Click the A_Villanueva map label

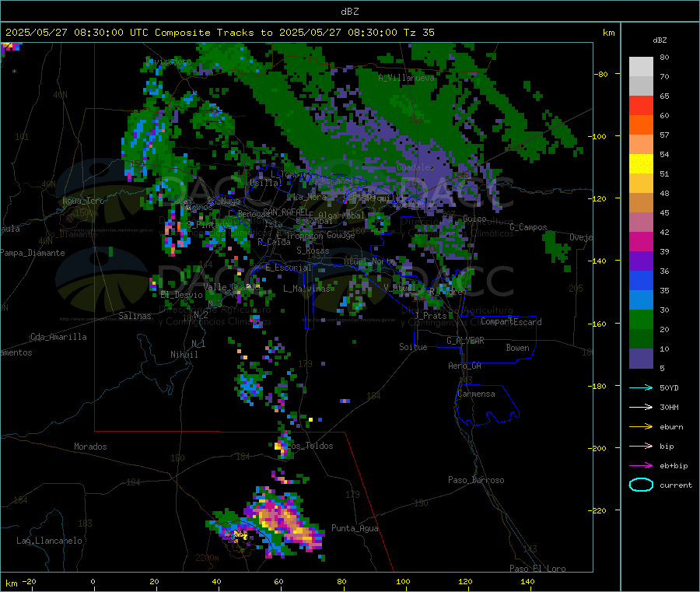coord(406,78)
